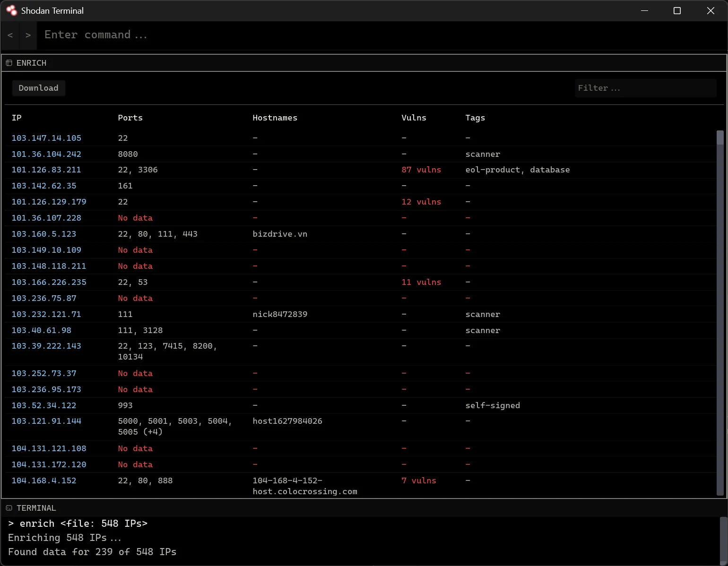Screen dimensions: 728x566
Task: Click ports 22, 3306 cell
Action: click(138, 170)
